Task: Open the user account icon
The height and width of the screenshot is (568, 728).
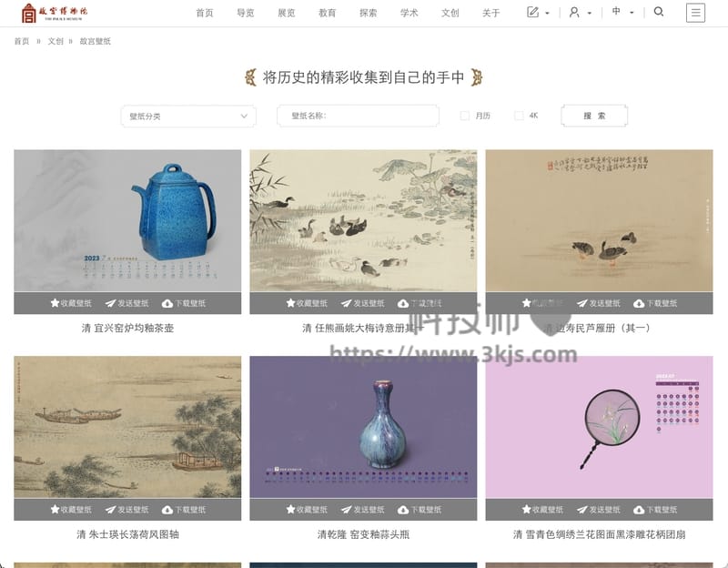Action: click(x=574, y=12)
